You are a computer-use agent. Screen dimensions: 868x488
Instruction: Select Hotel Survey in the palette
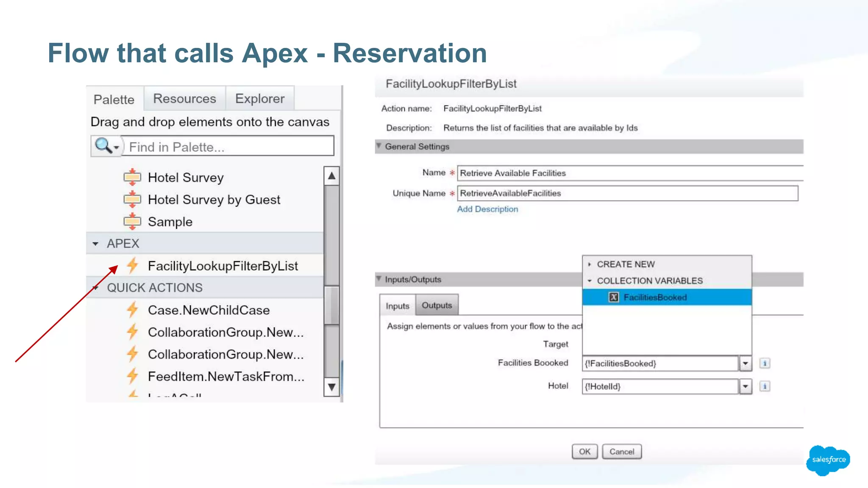pyautogui.click(x=186, y=177)
